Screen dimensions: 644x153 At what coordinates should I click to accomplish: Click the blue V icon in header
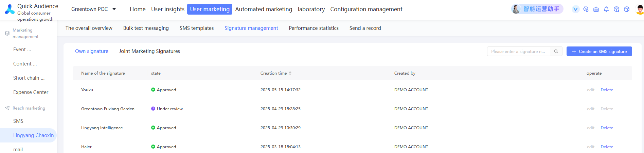coord(575,9)
